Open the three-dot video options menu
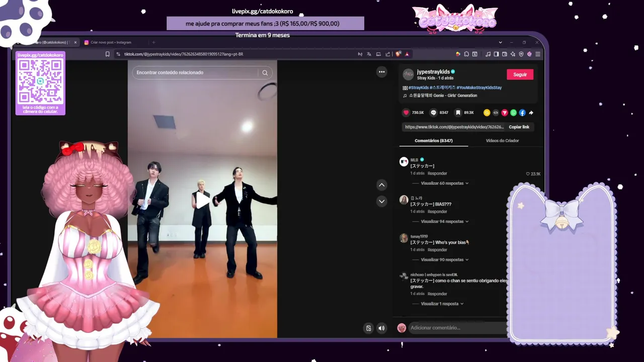The image size is (644, 362). (382, 72)
